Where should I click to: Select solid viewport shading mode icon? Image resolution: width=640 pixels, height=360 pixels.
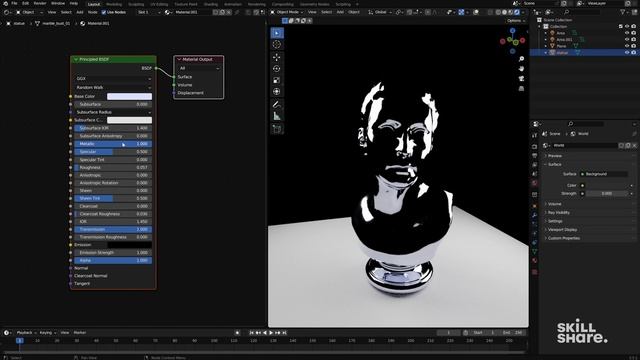504,12
